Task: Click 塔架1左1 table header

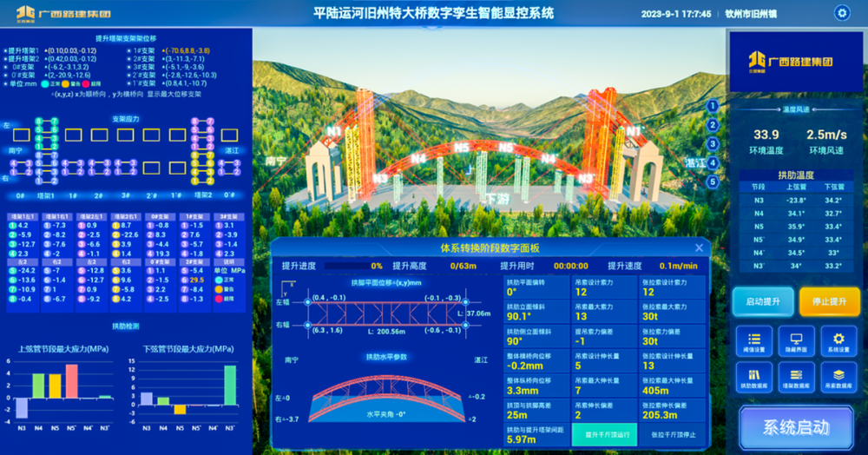Action: [23, 217]
